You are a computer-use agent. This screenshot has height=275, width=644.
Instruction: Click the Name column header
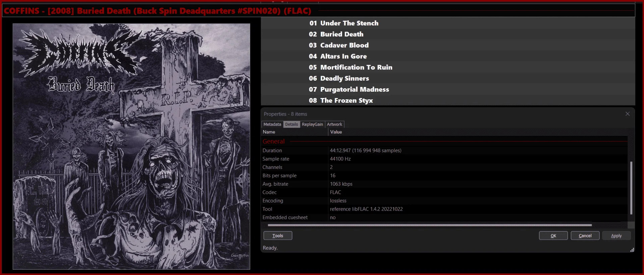(294, 132)
